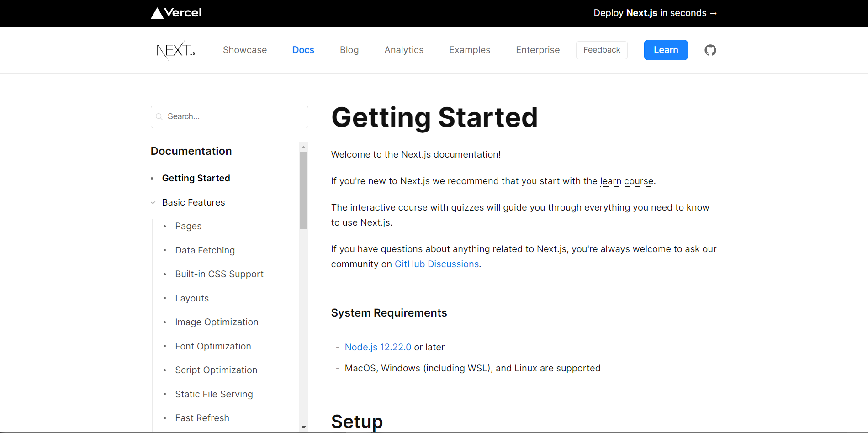This screenshot has width=868, height=433.
Task: Click the search magnifier icon
Action: 159,117
